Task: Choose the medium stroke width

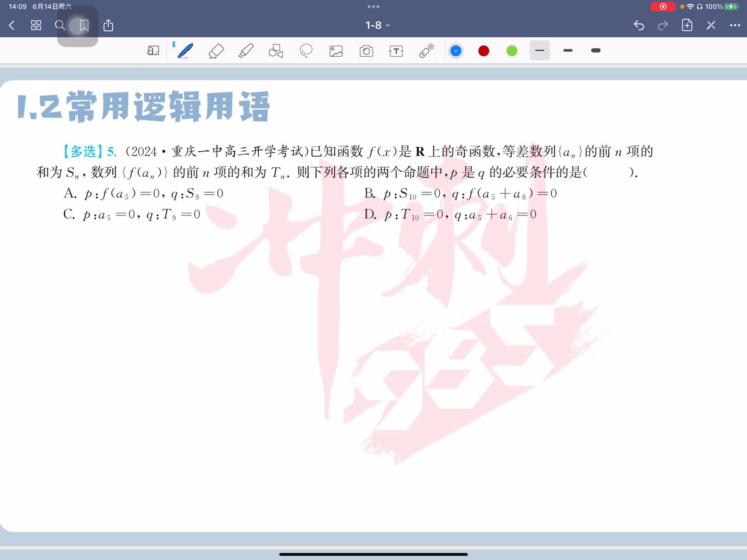Action: (x=568, y=51)
